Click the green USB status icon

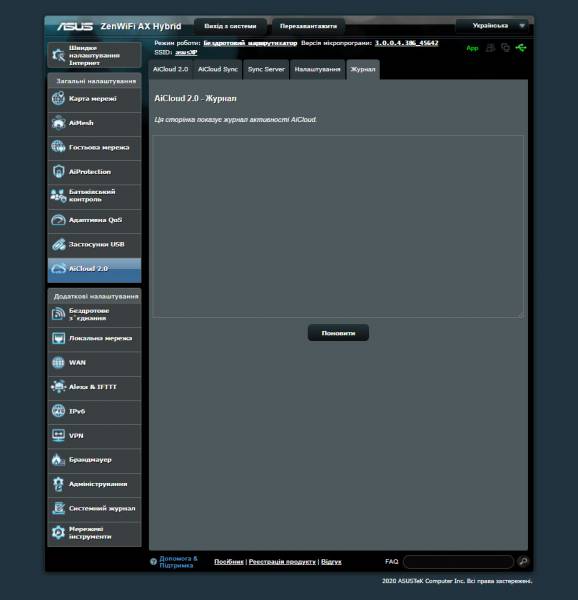tap(521, 48)
